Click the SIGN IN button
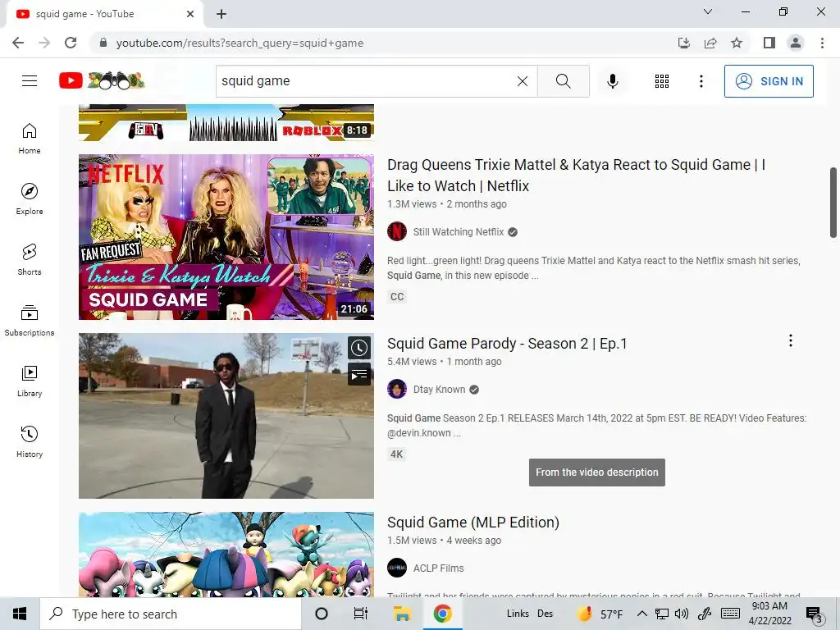 [x=768, y=81]
